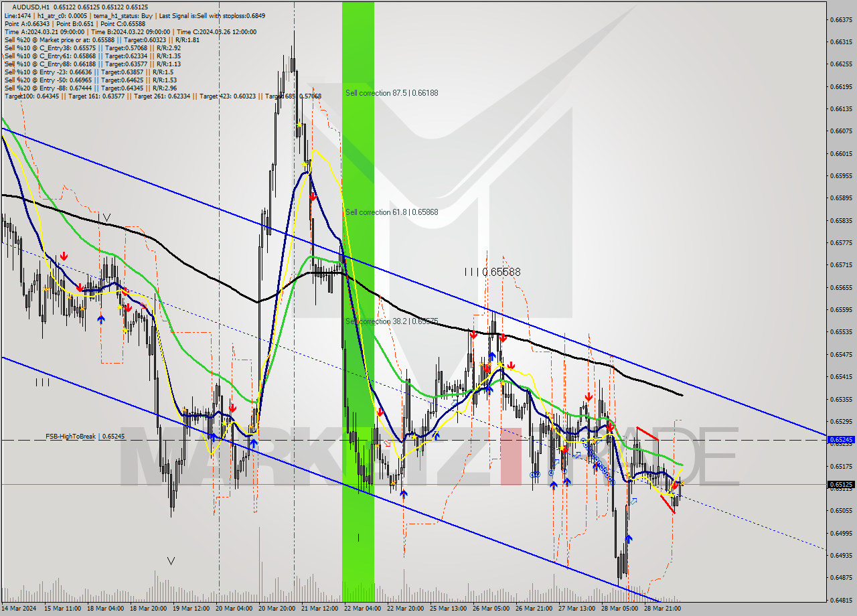Screen dimensions: 857x616
Task: Click the '20 Mar 20:00' time label
Action: coord(277,608)
